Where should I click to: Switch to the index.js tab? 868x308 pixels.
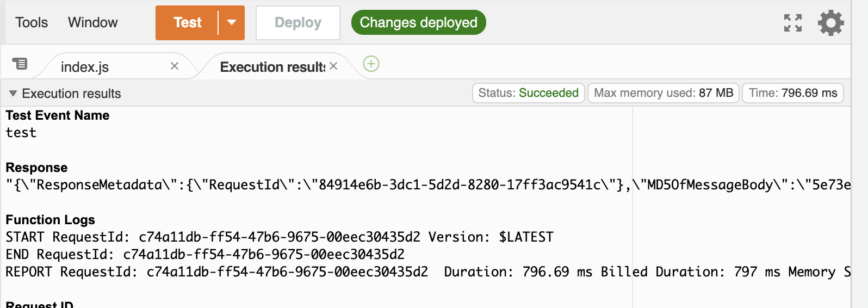tap(85, 67)
